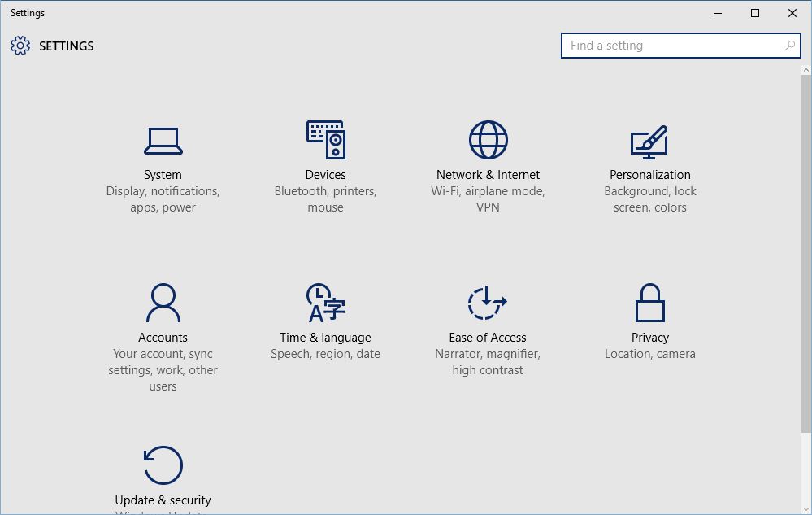Click 'Display, notifications, apps, power' description

click(163, 199)
